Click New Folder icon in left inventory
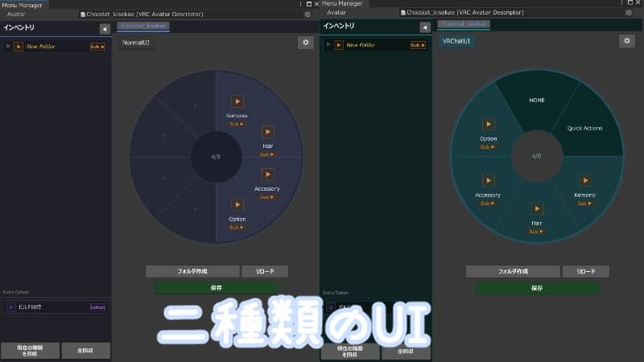Screen dimensions: 644x362 (19, 47)
